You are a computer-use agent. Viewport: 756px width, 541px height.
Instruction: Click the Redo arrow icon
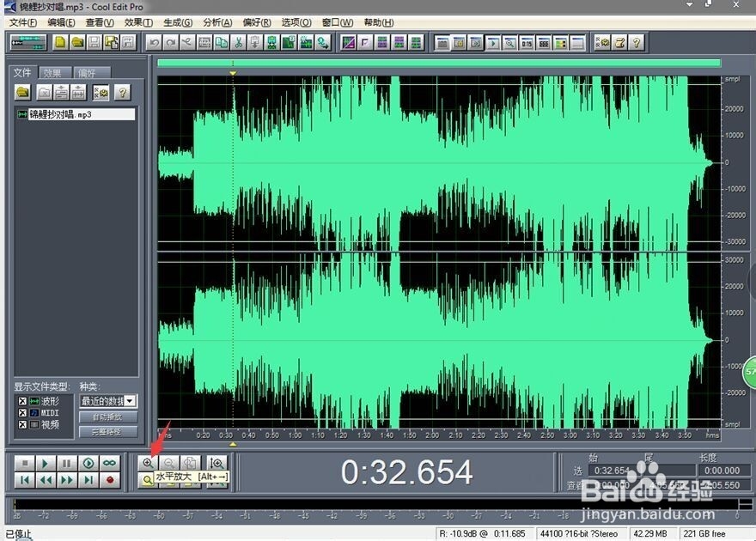coord(171,43)
